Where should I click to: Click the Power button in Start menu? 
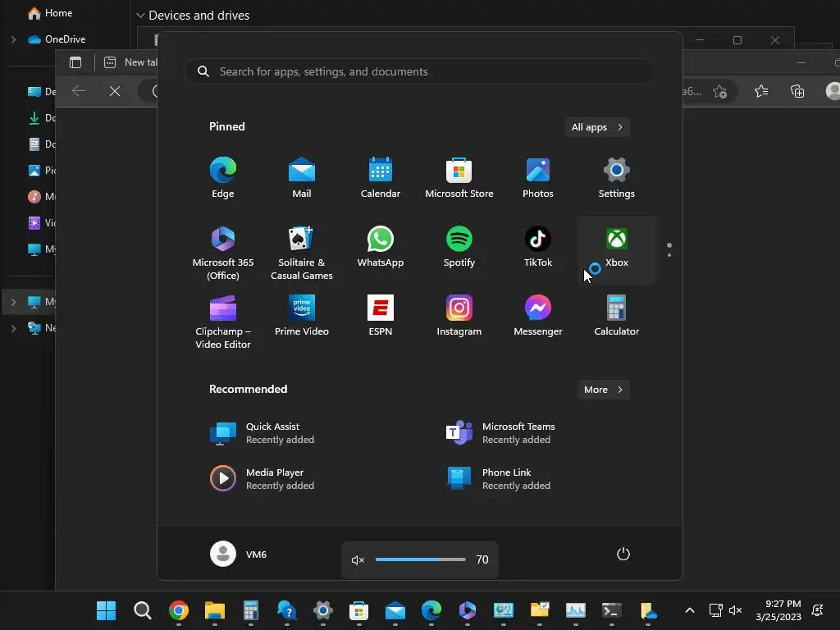coord(623,554)
